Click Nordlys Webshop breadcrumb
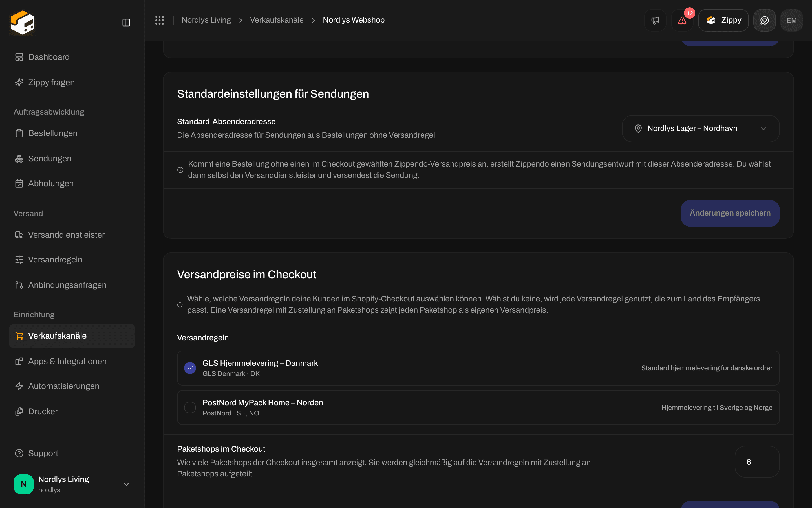Viewport: 812px width, 508px height. [353, 20]
